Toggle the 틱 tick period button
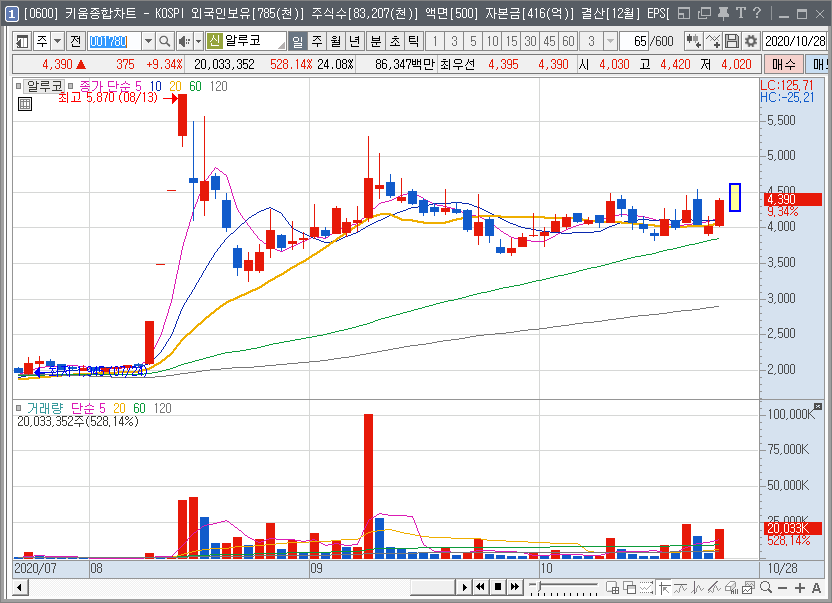This screenshot has width=832, height=603. click(x=414, y=41)
